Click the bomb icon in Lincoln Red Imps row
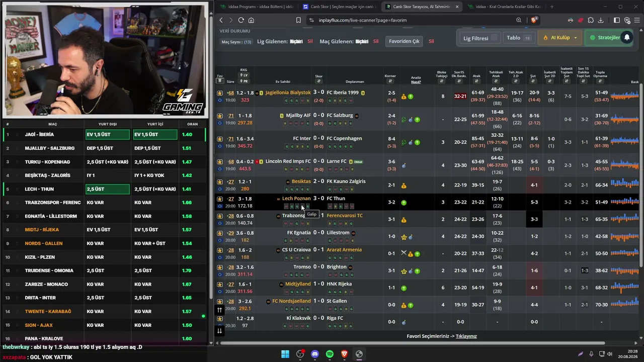 click(x=404, y=165)
